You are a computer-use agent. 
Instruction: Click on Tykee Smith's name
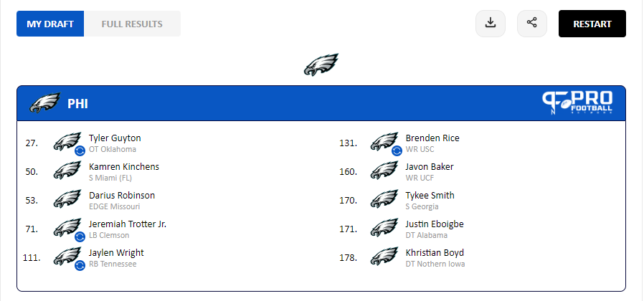430,196
